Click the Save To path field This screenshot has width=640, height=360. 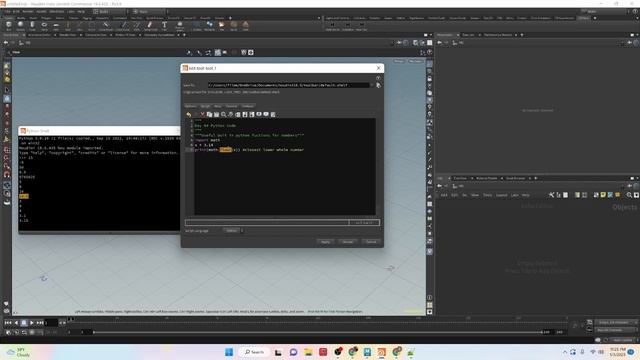(288, 85)
